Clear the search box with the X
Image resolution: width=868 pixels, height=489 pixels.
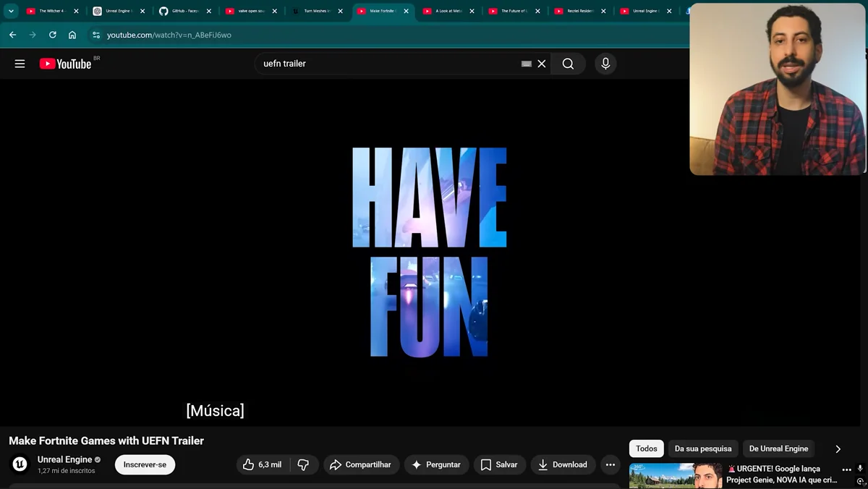542,64
